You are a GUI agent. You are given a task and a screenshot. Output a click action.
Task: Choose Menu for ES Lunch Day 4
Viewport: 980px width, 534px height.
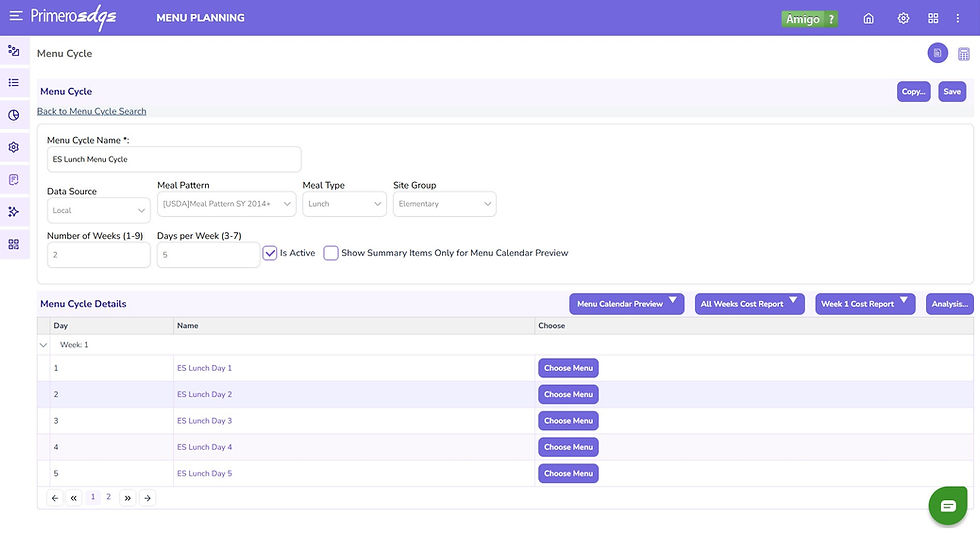point(568,446)
